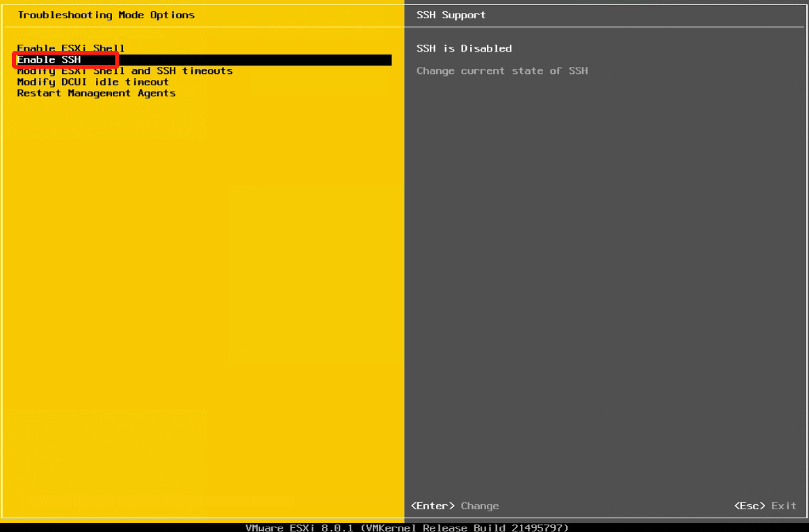Click the Exit label beside Esc

(783, 506)
